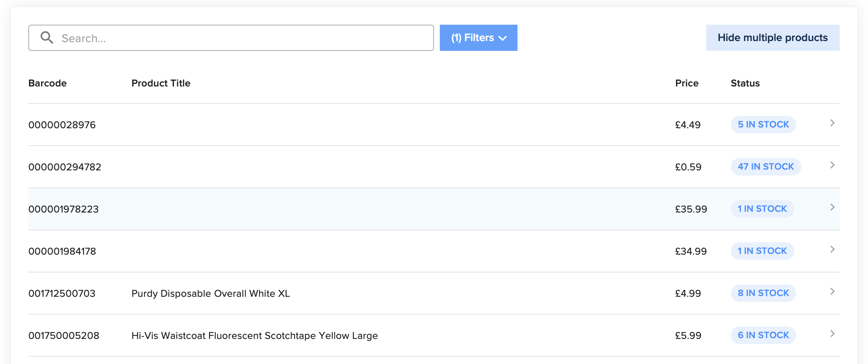
Task: Open Hi-Vis Waistcoat Fluorescent Scotchtape product
Action: click(254, 336)
